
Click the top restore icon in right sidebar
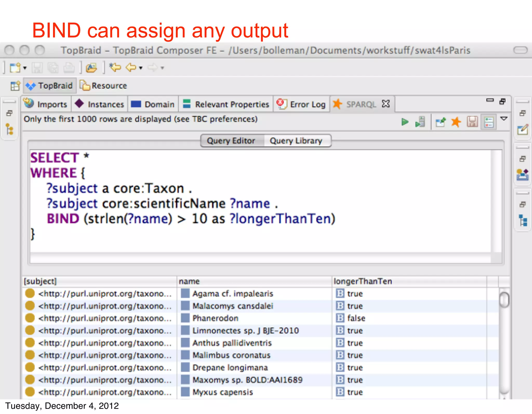pos(523,113)
